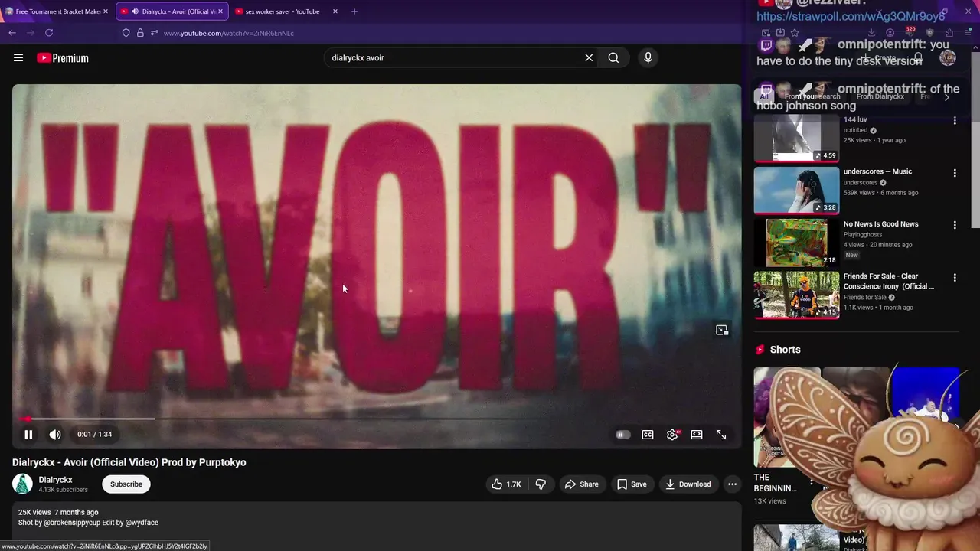Open the Dialryckx channel name link
The image size is (980, 551).
tap(55, 480)
